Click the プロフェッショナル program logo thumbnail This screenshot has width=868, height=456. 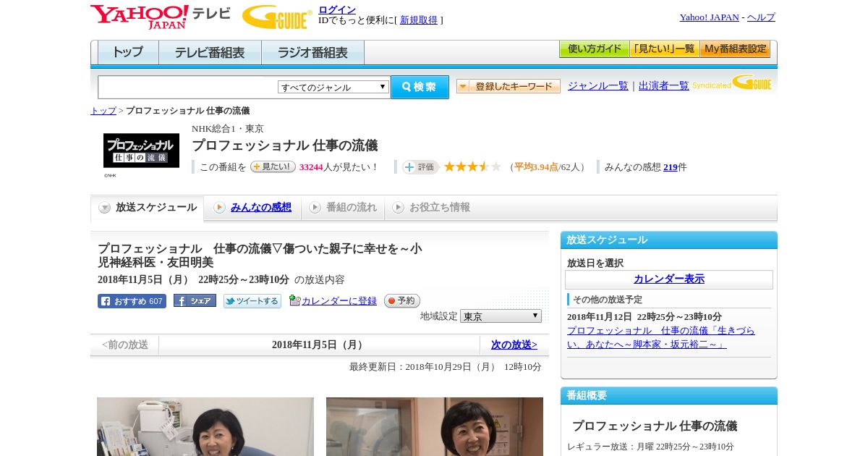(x=141, y=151)
